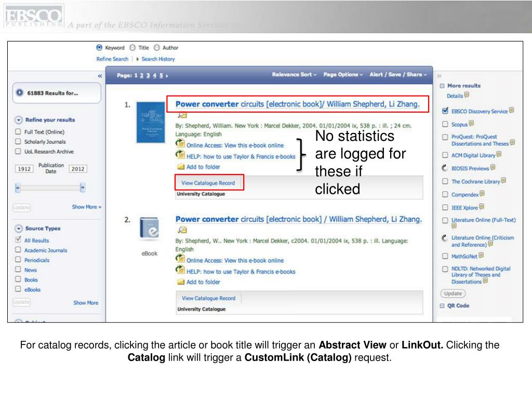Click first result Online Access link icon
This screenshot has width=532, height=399.
180,144
